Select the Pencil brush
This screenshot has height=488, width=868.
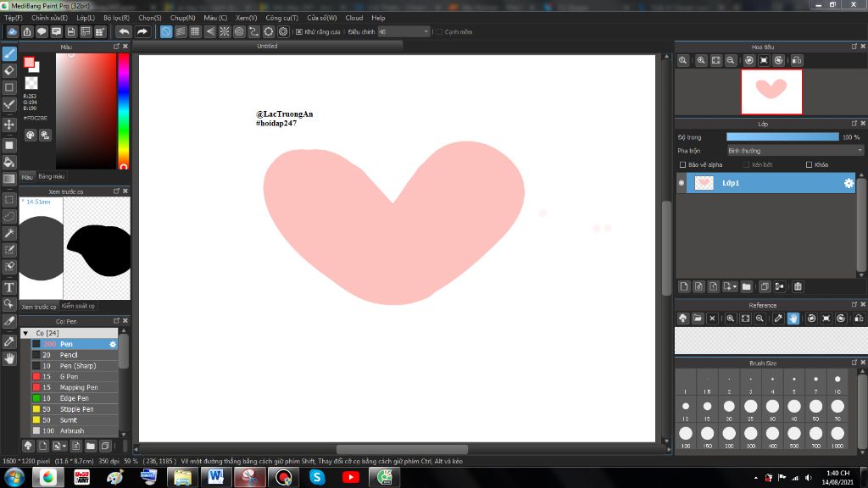point(75,355)
